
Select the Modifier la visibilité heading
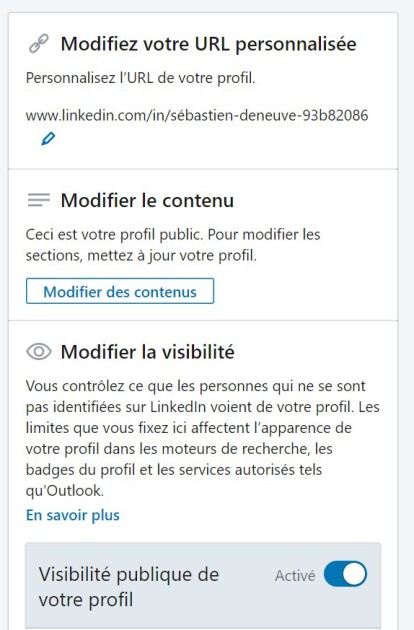148,352
